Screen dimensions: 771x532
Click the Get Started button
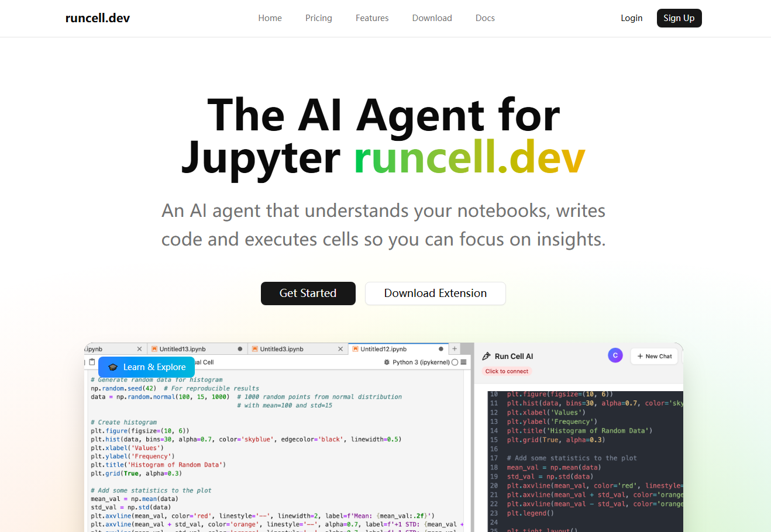pos(308,293)
